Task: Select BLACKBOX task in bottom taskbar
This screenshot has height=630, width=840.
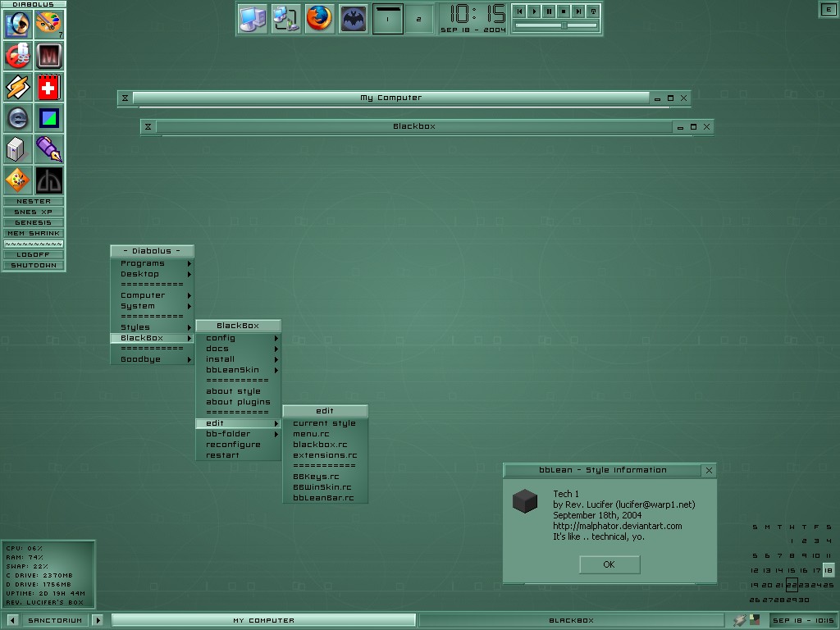Action: click(x=571, y=620)
